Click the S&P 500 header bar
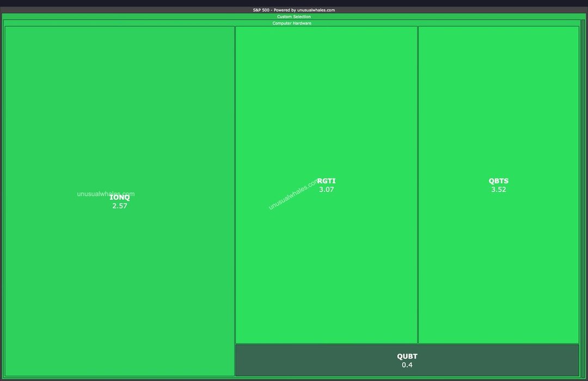The image size is (588, 381). 294,10
